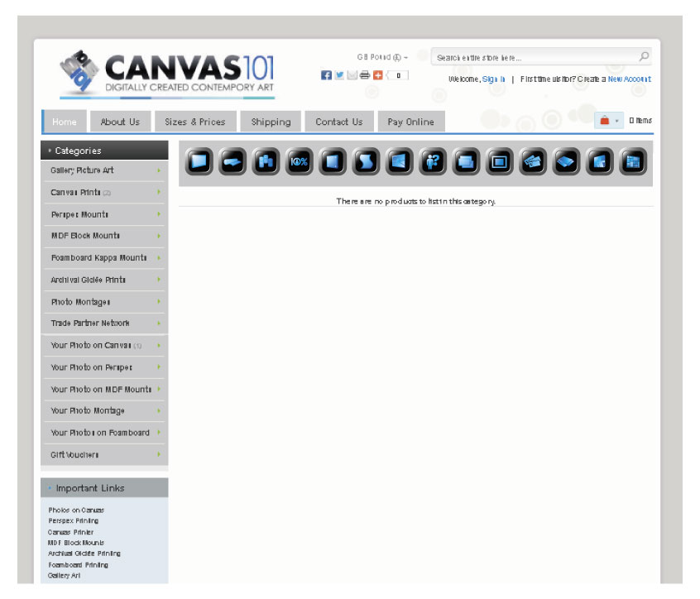The width and height of the screenshot is (700, 599).
Task: Expand the Gallery Picture Art category arrow
Action: (x=158, y=170)
